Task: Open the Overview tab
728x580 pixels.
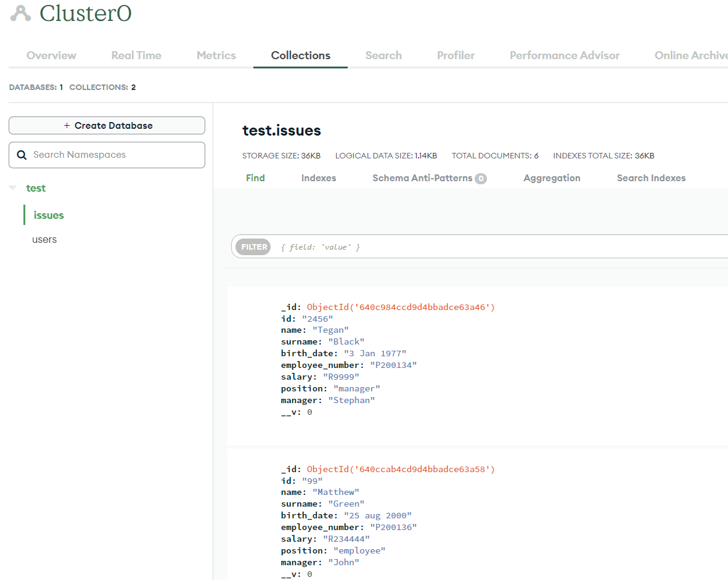Action: coord(51,55)
